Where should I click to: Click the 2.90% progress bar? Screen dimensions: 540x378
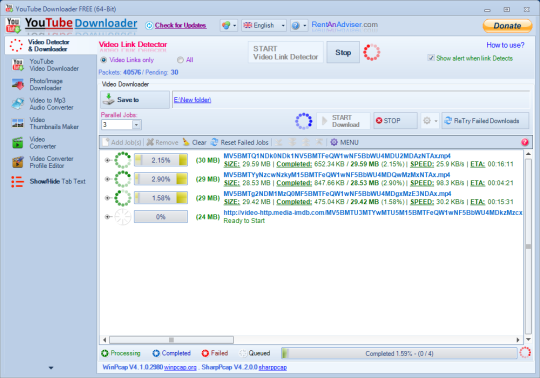tap(161, 179)
